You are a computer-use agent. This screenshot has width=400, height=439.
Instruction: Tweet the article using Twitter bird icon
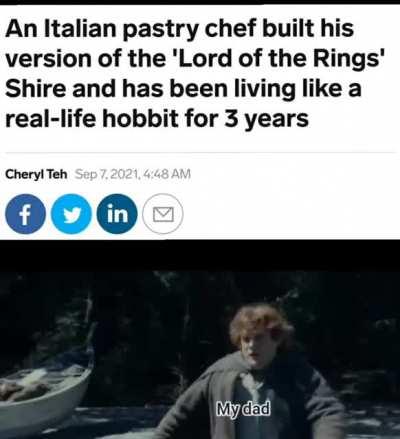pos(71,214)
